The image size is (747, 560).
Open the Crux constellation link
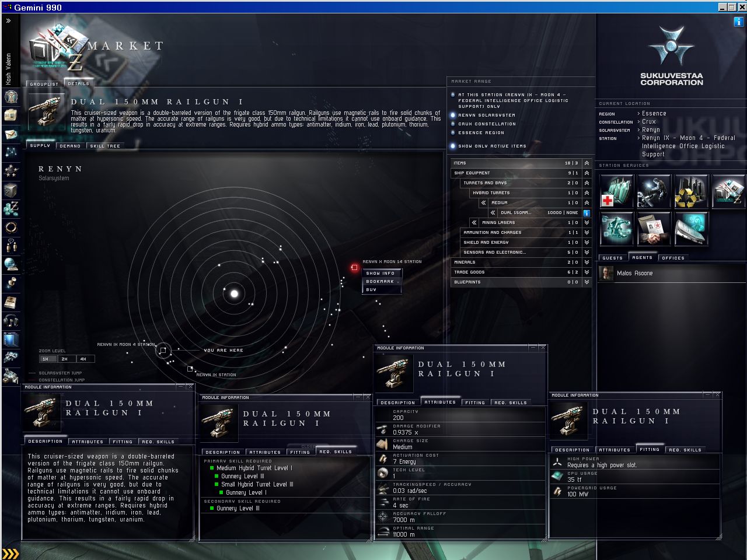(x=649, y=122)
